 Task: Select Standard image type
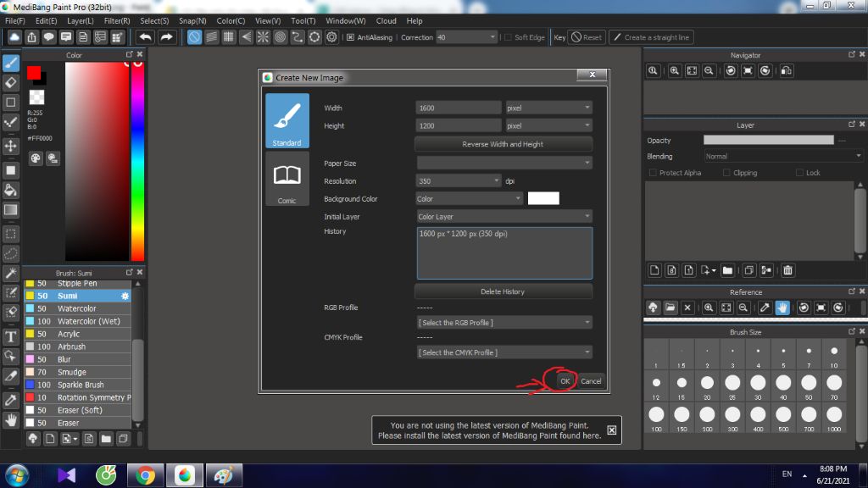287,120
